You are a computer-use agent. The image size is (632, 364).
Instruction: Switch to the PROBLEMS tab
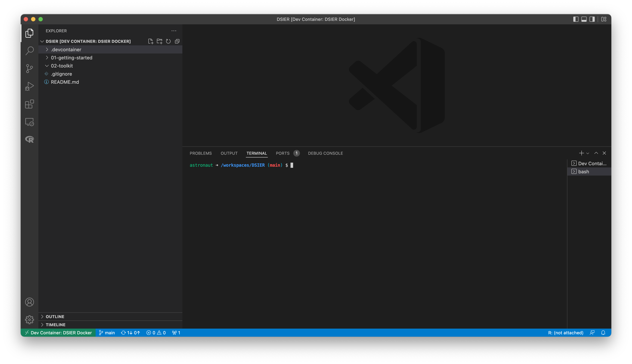tap(200, 153)
